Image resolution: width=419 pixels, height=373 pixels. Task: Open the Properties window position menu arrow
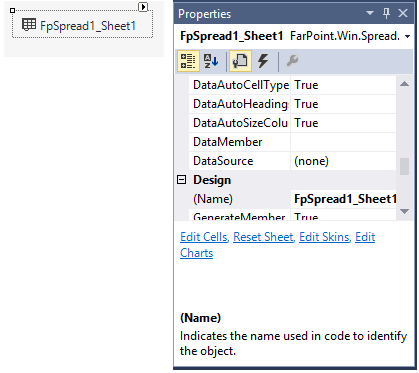[370, 13]
